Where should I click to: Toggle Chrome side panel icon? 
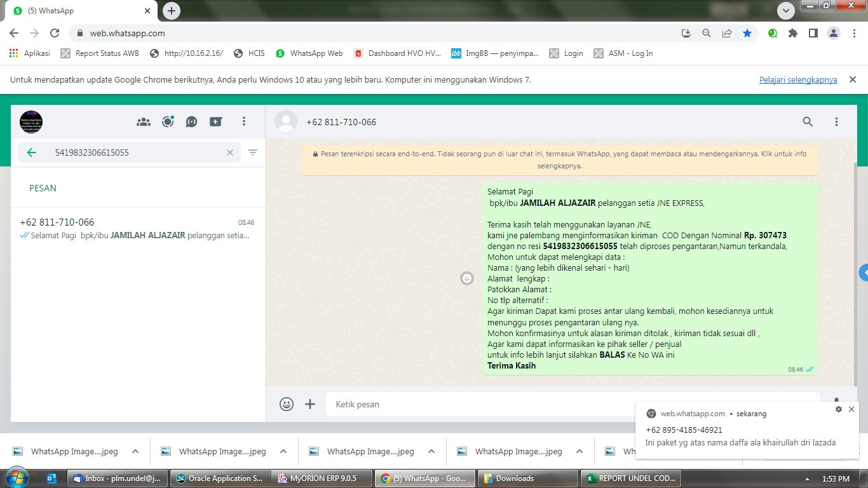click(x=813, y=33)
